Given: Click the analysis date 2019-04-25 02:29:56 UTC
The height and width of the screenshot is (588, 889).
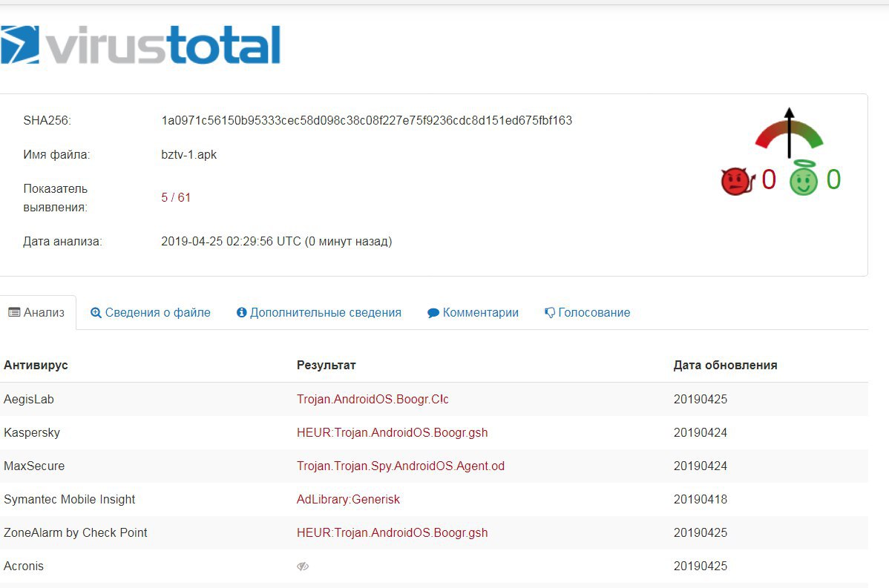Looking at the screenshot, I should click(231, 241).
